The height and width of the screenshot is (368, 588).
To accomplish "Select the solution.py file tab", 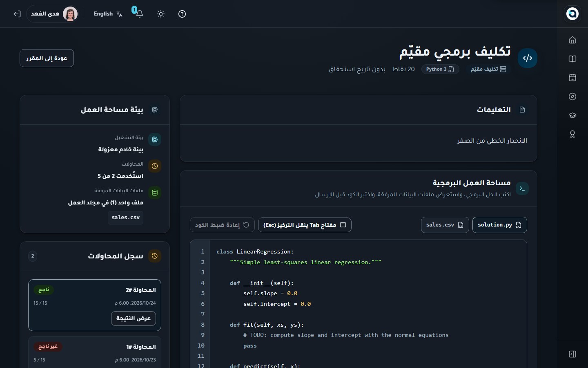I will pos(500,225).
